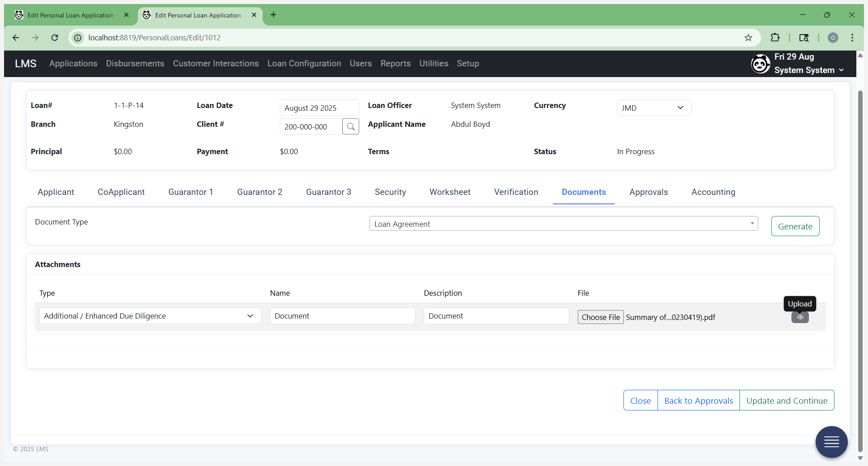Screen dimensions: 868x466
Task: Switch to the Approvals tab
Action: point(649,192)
